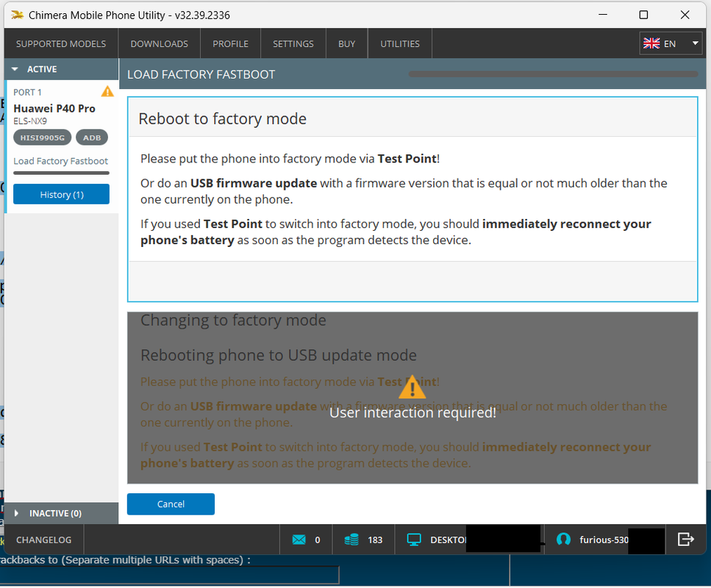Open History (1) for the device
This screenshot has height=588, width=711.
coord(61,195)
